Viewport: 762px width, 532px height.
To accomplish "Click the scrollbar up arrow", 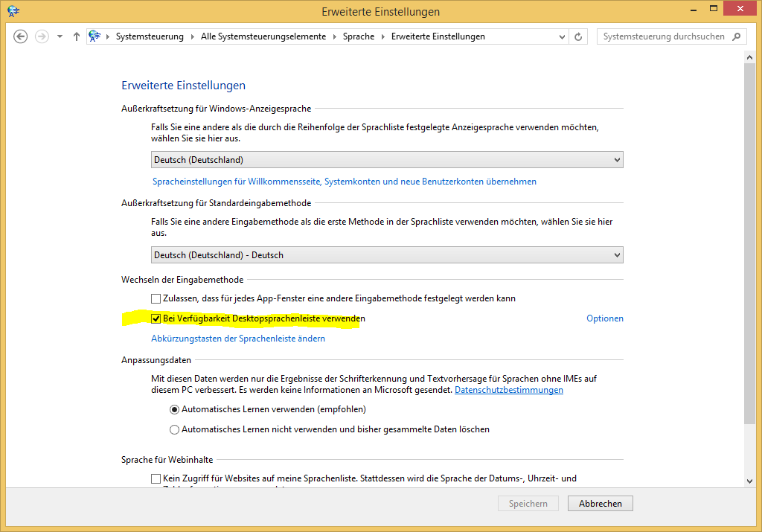I will [749, 57].
